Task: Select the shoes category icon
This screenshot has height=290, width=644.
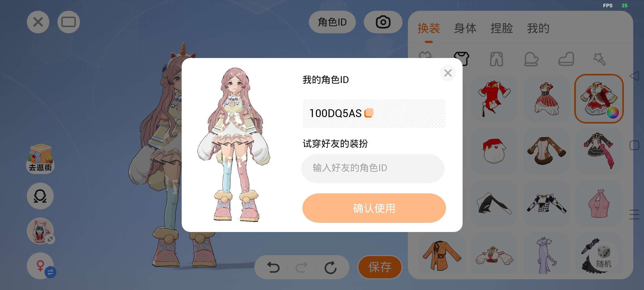Action: tap(566, 59)
